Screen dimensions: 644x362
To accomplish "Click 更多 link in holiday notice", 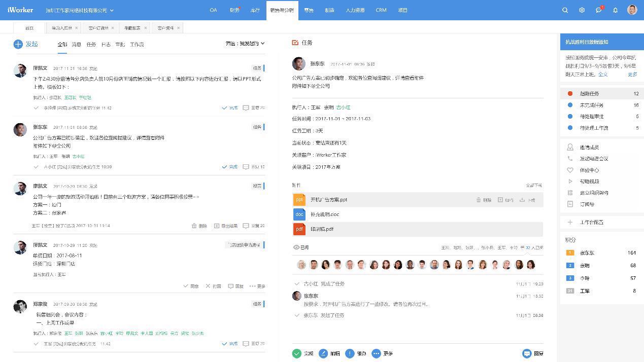I will click(x=632, y=74).
